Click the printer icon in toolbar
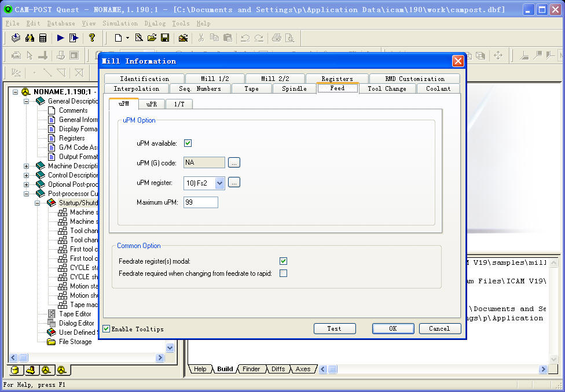Image resolution: width=565 pixels, height=392 pixels. point(277,38)
